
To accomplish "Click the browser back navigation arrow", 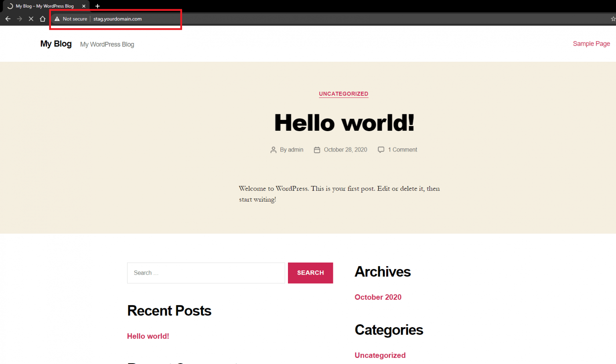I will [x=8, y=18].
